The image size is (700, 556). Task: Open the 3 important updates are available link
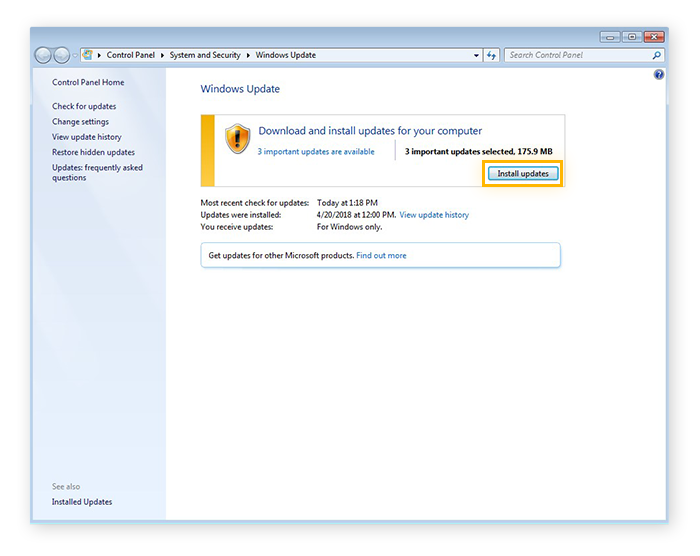coord(316,152)
